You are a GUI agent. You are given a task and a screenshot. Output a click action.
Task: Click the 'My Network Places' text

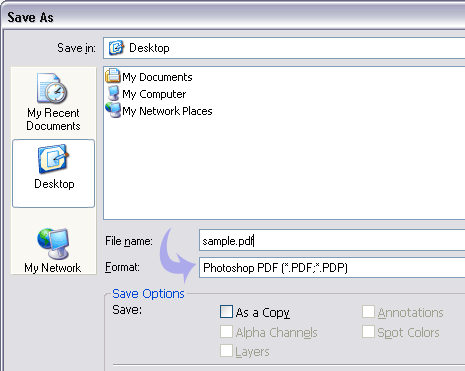167,111
